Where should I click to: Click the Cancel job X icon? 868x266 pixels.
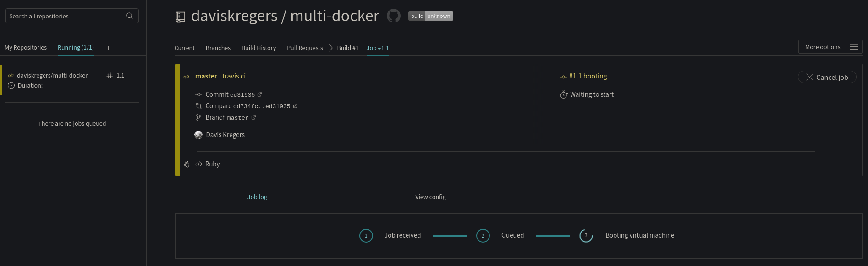pos(809,77)
